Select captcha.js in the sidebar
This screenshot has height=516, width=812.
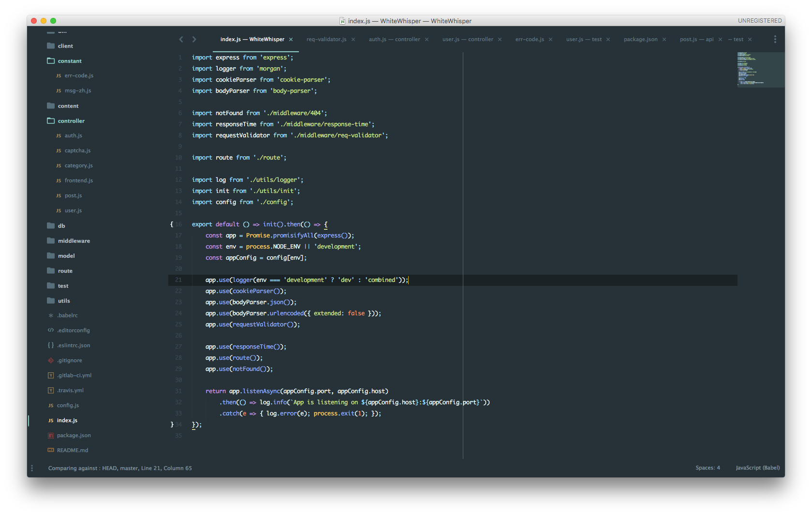(77, 150)
